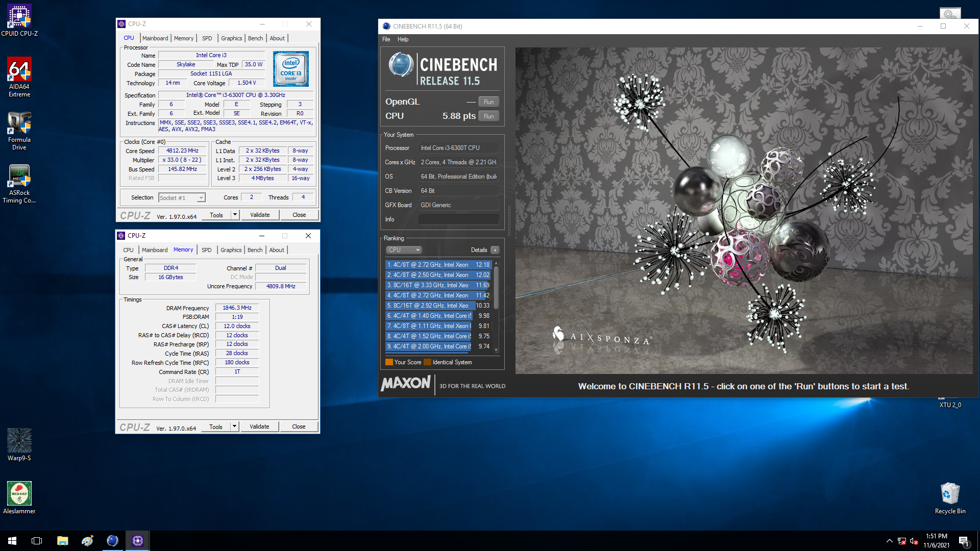The image size is (980, 551).
Task: Switch to Mainboard tab in top CPU-Z
Action: pyautogui.click(x=155, y=38)
